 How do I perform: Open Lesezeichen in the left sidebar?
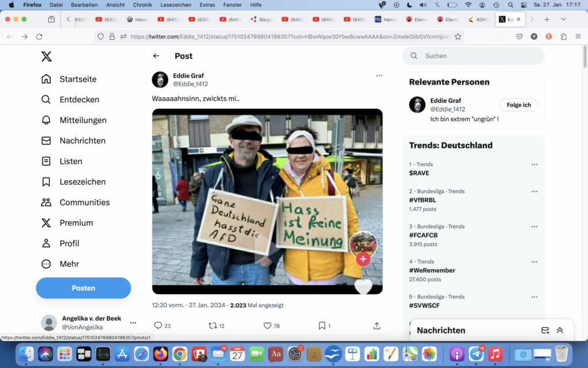tap(82, 182)
